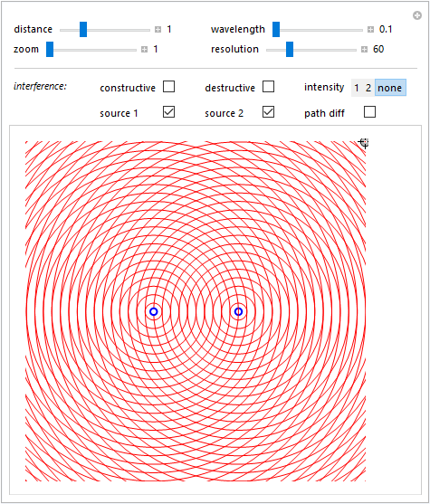
Task: Select intensity option 2
Action: [368, 88]
